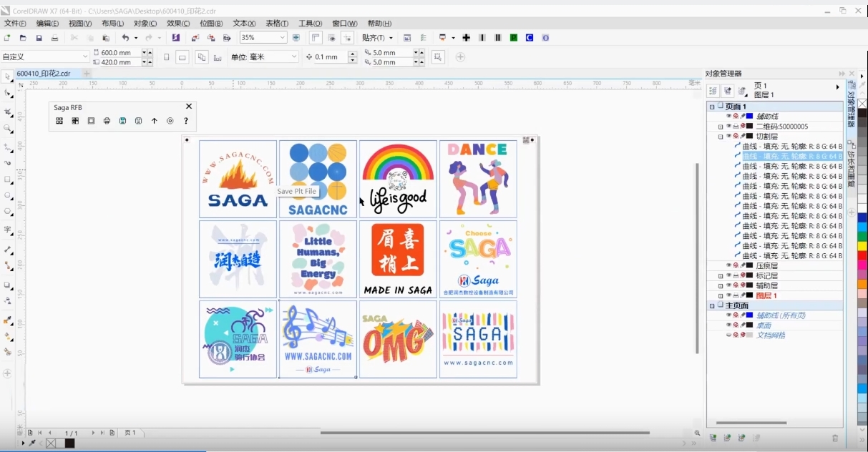Select the Zoom magnifier tool

tap(7, 129)
